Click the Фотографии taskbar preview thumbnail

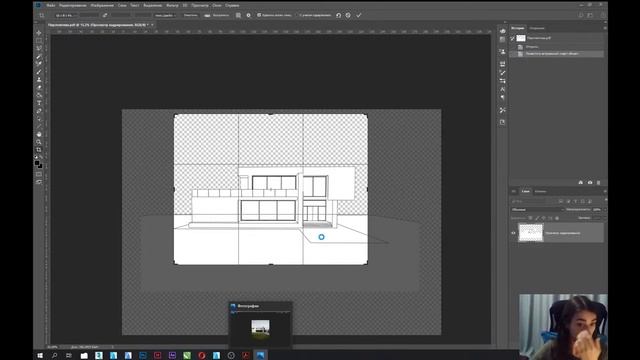[260, 329]
